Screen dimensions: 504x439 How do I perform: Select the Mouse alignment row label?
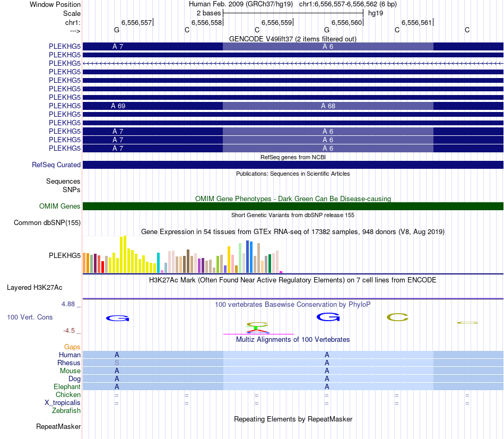click(70, 371)
